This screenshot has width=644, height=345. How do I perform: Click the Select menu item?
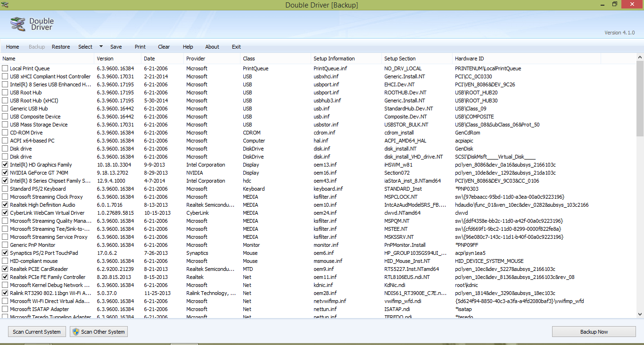(85, 47)
